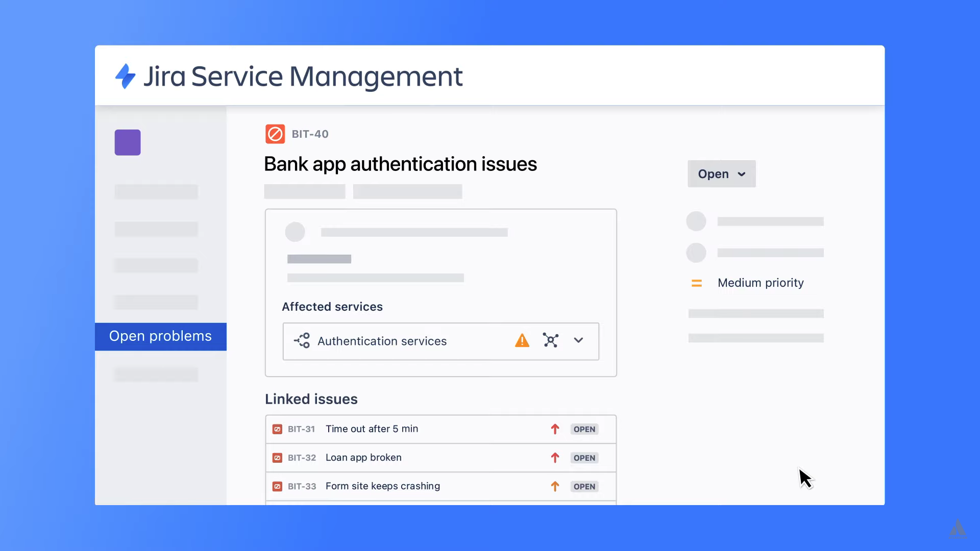Open linked issue BIT-32
Viewport: 980px width, 551px height.
pyautogui.click(x=302, y=458)
